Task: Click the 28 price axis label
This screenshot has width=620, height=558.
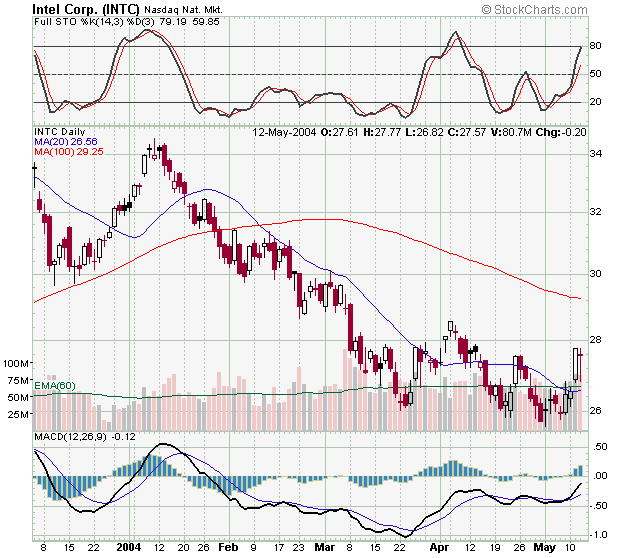Action: point(595,339)
